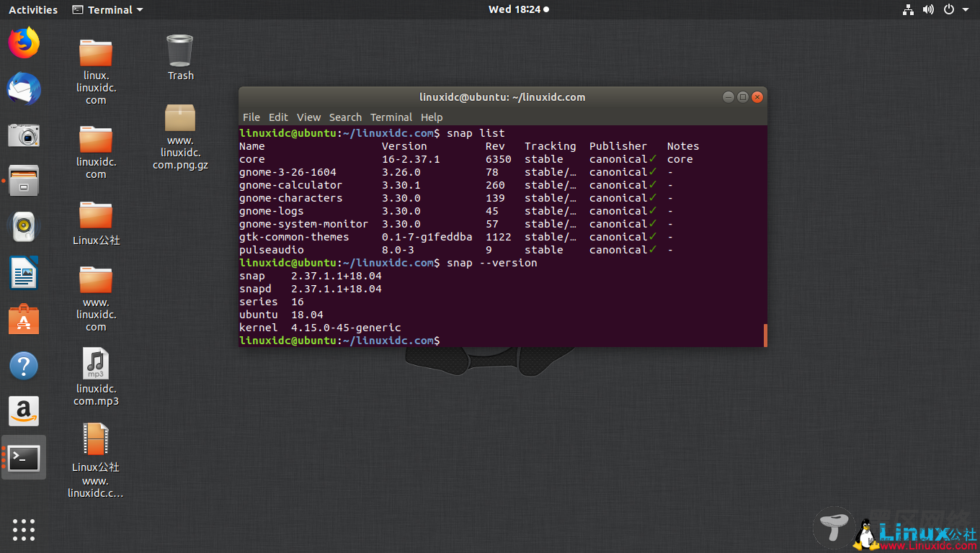Viewport: 980px width, 553px height.
Task: Click the volume speaker icon in top bar
Action: 928,9
